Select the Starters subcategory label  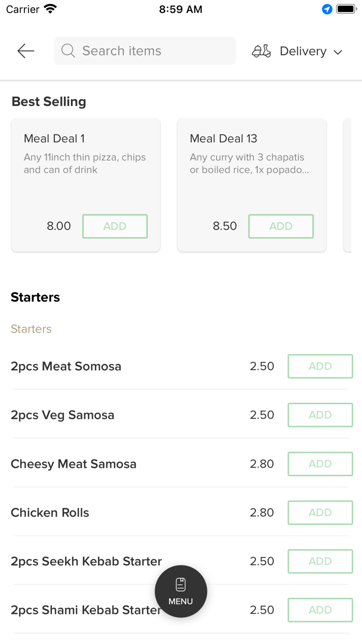click(x=31, y=329)
